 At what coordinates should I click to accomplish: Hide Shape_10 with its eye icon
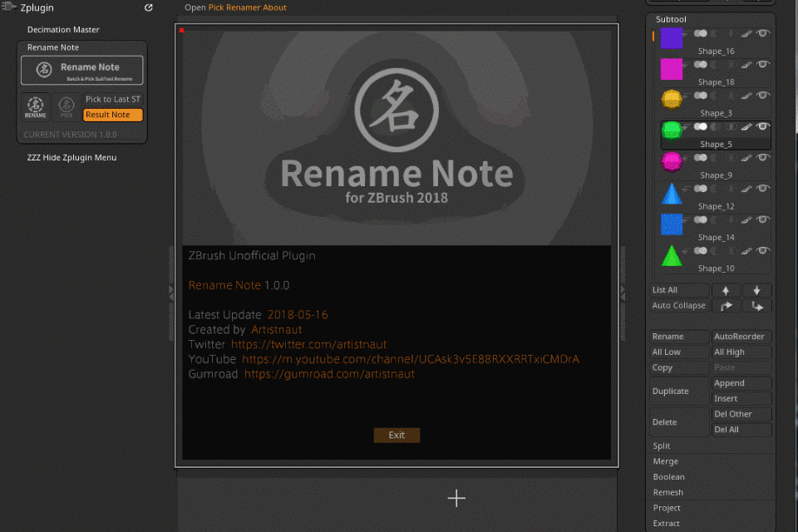click(762, 251)
